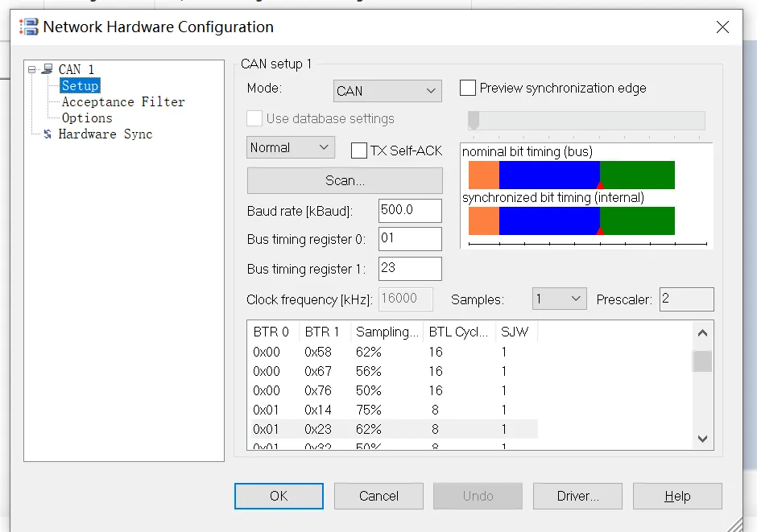Select the row with BTR 1 0x76

coord(393,390)
